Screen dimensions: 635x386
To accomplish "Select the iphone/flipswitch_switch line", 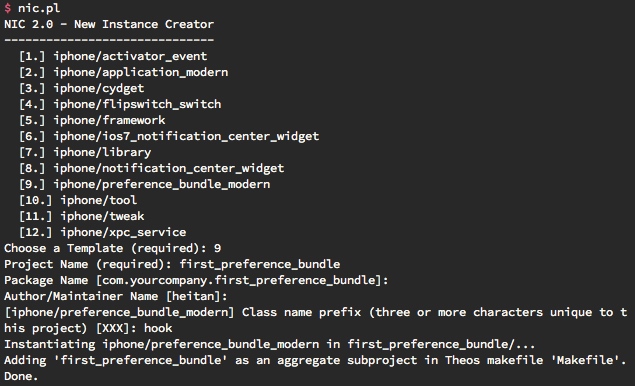I will point(120,104).
